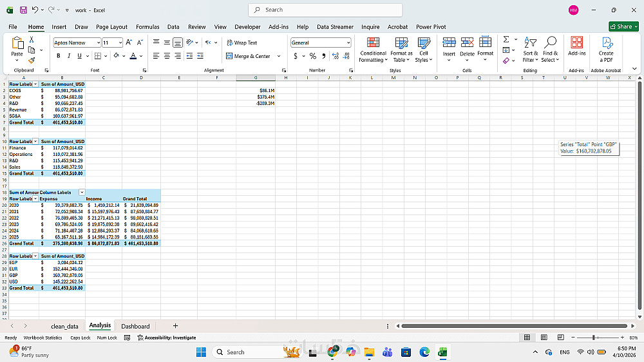
Task: Open the Formulas tab
Action: (147, 26)
